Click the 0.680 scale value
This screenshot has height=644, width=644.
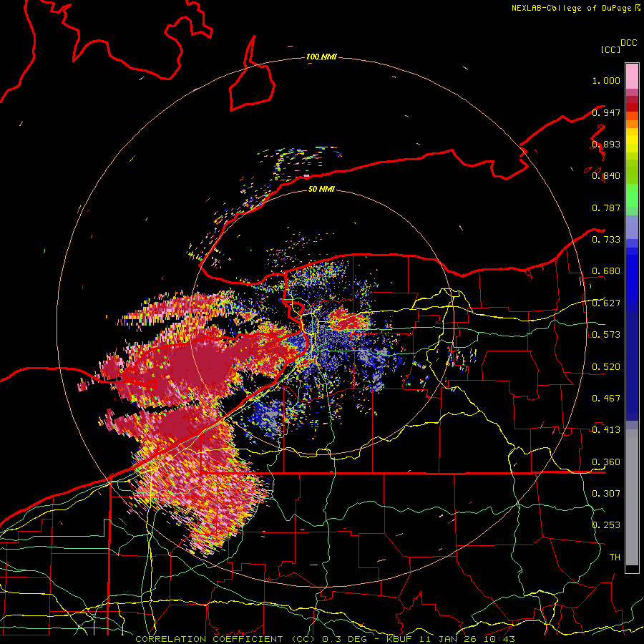pos(606,271)
